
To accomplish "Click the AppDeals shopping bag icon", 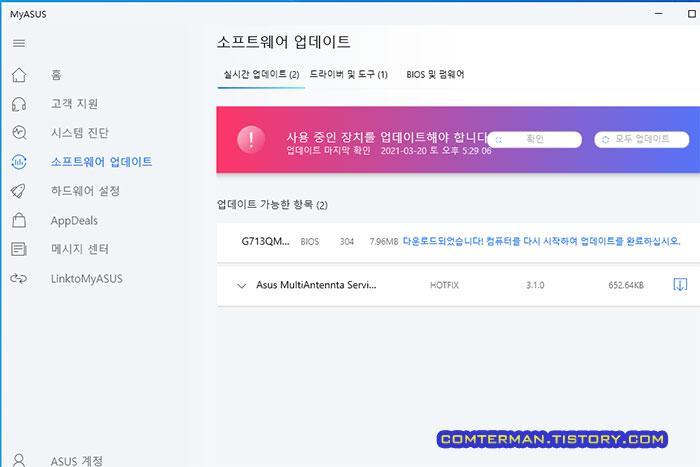I will pos(19,221).
